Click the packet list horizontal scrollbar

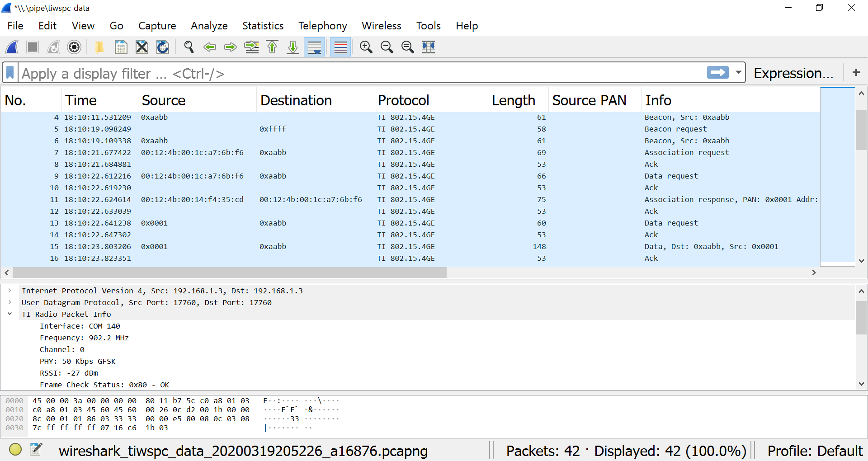click(230, 273)
